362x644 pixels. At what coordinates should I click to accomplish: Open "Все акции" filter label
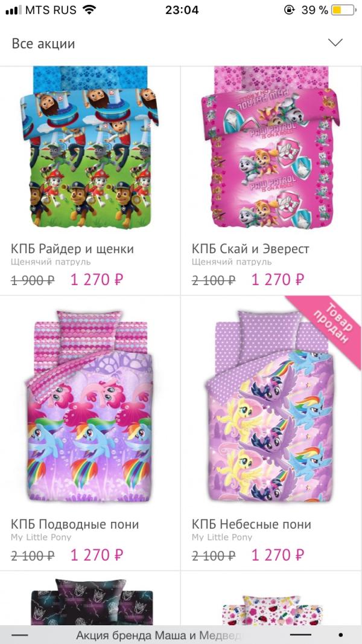[43, 43]
